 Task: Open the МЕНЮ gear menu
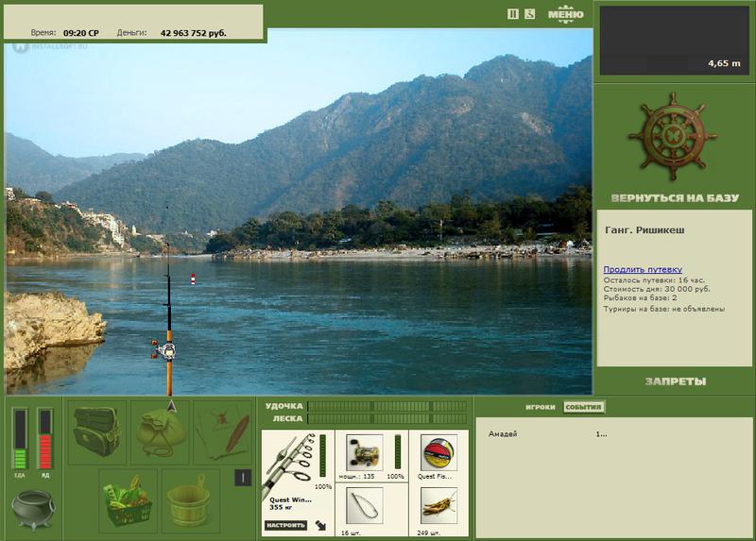coord(565,14)
